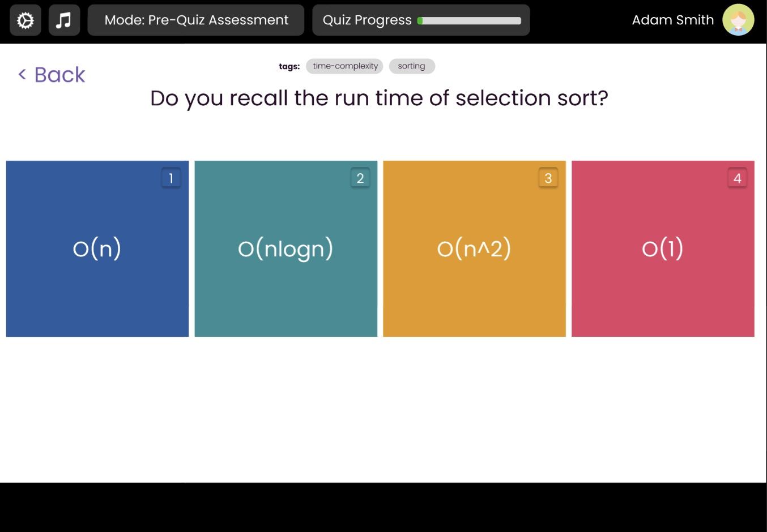Click the number 1 shortcut badge
The width and height of the screenshot is (767, 532).
tap(171, 178)
